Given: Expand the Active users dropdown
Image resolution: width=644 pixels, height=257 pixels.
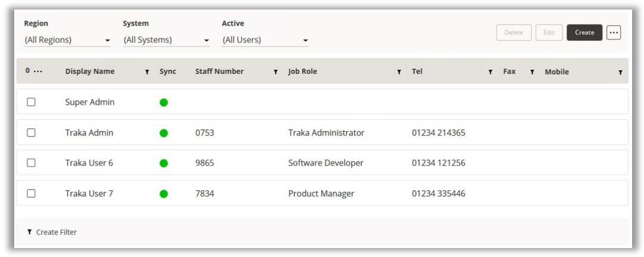Looking at the screenshot, I should [265, 41].
